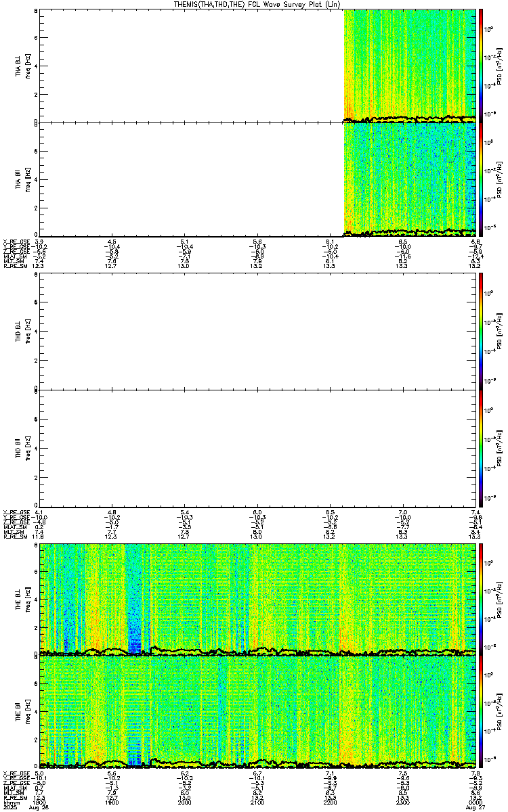The width and height of the screenshot is (508, 812).
Task: Click the THA B⊥ spectrogram colorbar
Action: [482, 66]
